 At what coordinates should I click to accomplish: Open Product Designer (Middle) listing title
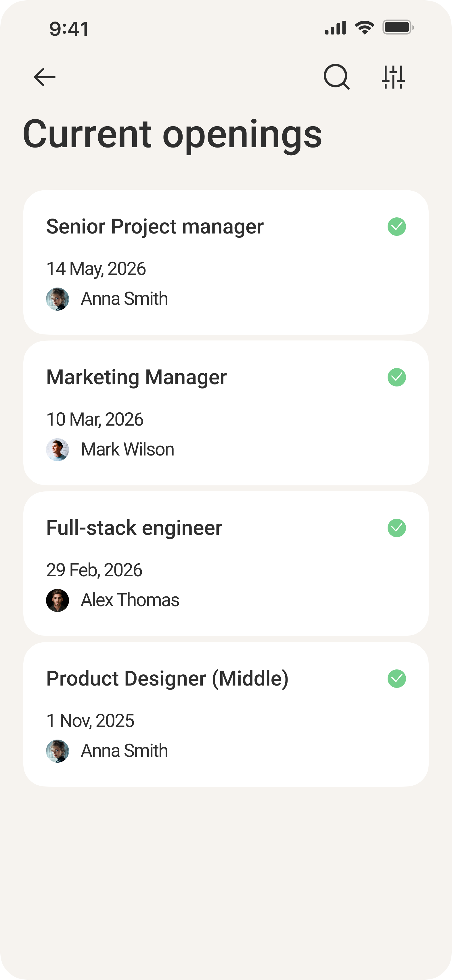click(167, 679)
